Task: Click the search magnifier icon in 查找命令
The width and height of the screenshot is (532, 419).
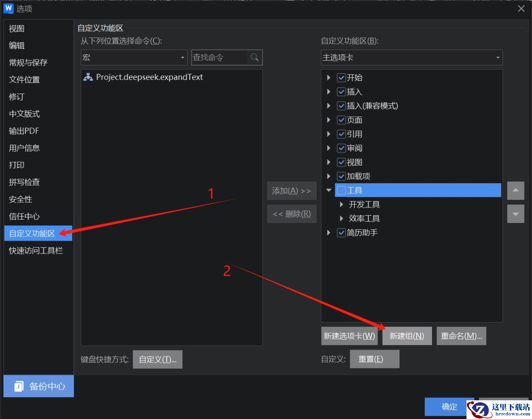Action: 254,58
